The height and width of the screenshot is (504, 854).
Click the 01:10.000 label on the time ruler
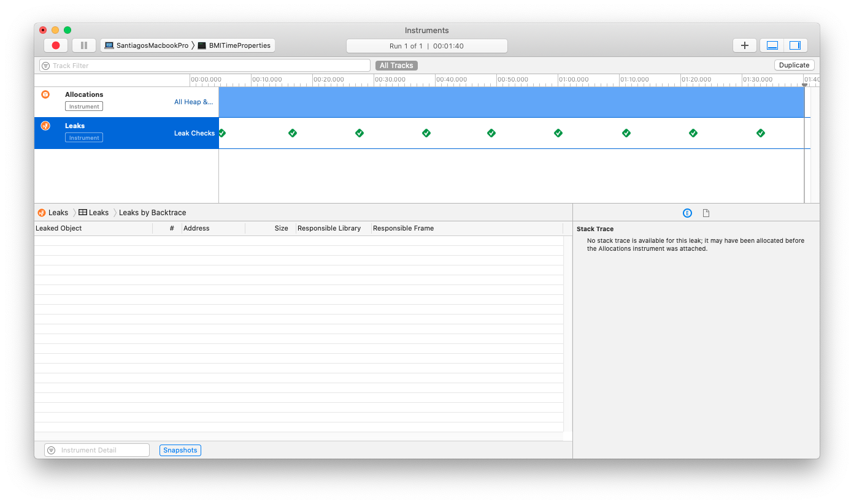[x=635, y=80]
